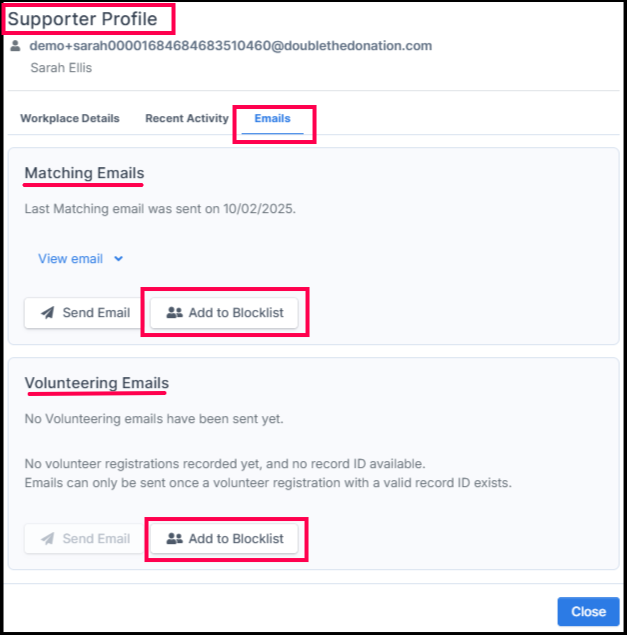
Task: Close the Supporter Profile dialog
Action: pyautogui.click(x=588, y=612)
